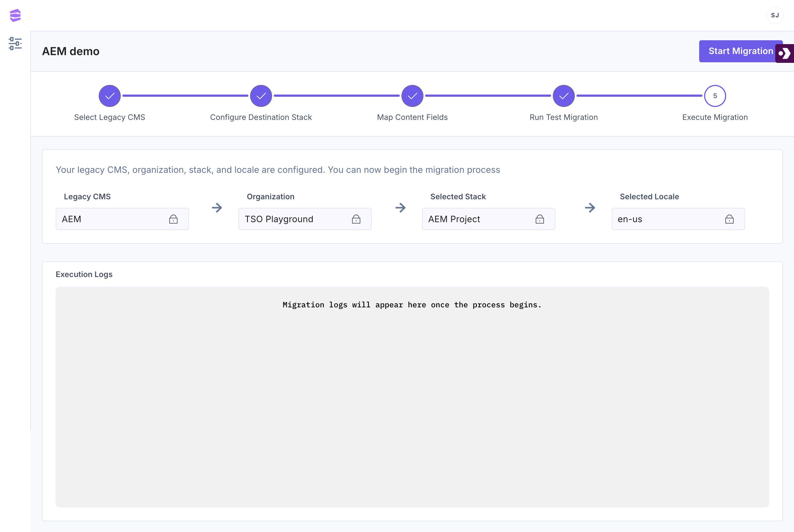Screen dimensions: 794x532
Task: Click the AEM Project stack field
Action: tap(475, 219)
